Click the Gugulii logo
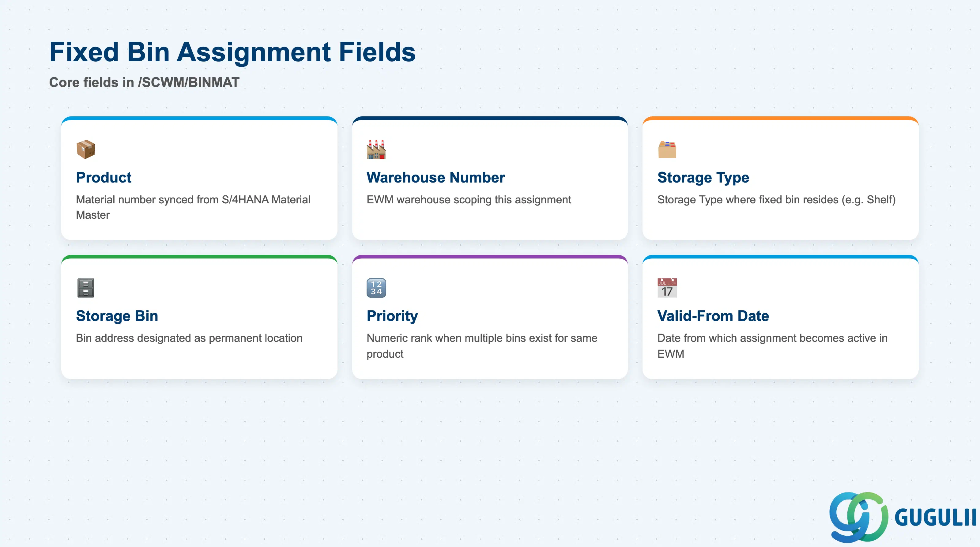The height and width of the screenshot is (547, 980). pos(903,517)
